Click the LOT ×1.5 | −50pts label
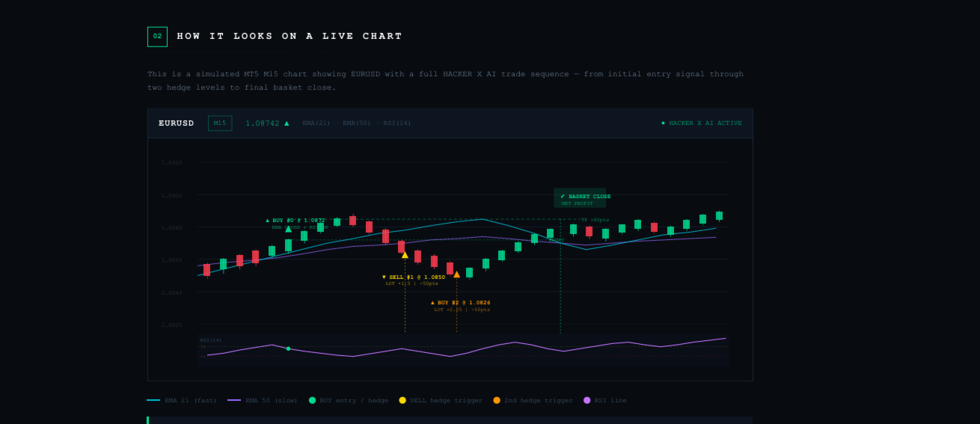Viewport: 980px width, 424px height. (x=412, y=284)
